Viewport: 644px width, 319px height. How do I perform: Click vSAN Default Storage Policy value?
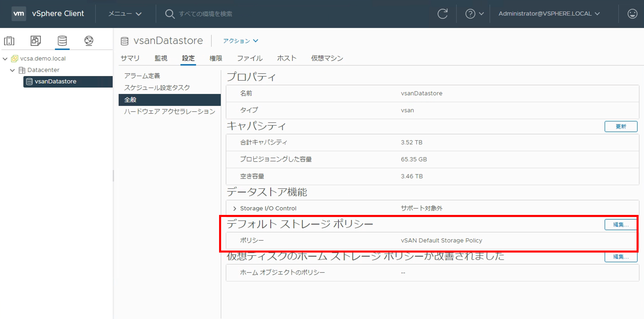click(x=442, y=240)
